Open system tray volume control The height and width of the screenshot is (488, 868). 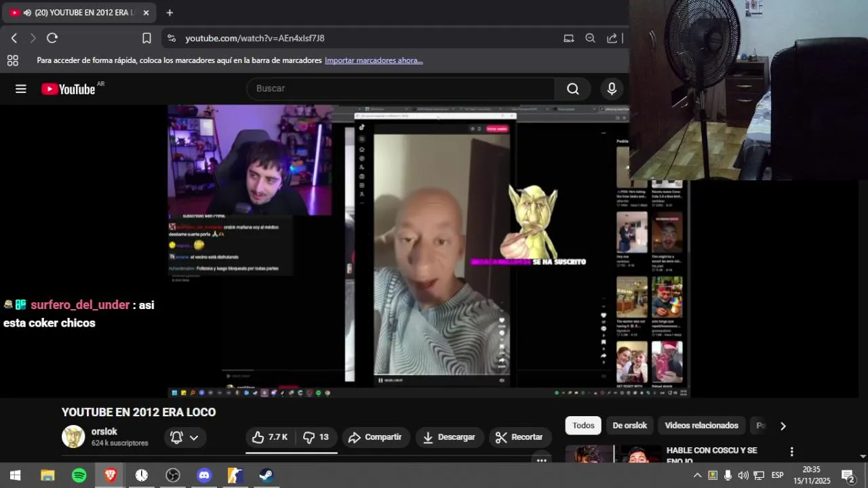(x=743, y=475)
